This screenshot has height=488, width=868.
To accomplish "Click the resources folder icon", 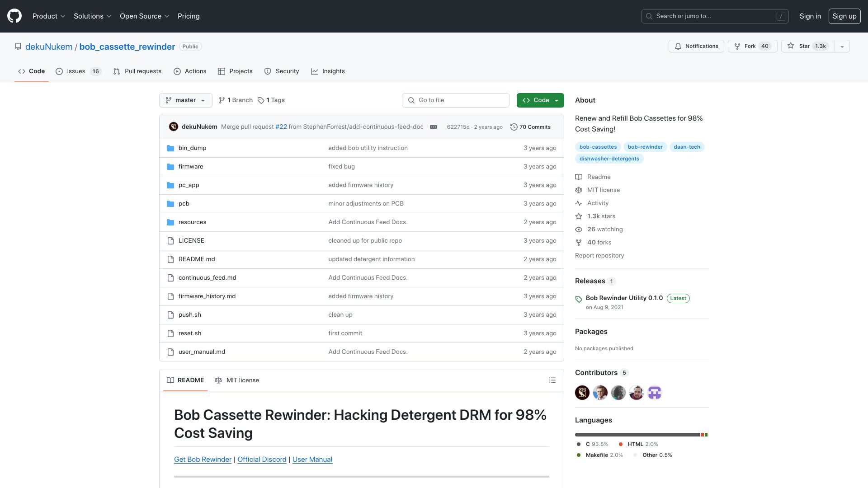I will 170,222.
